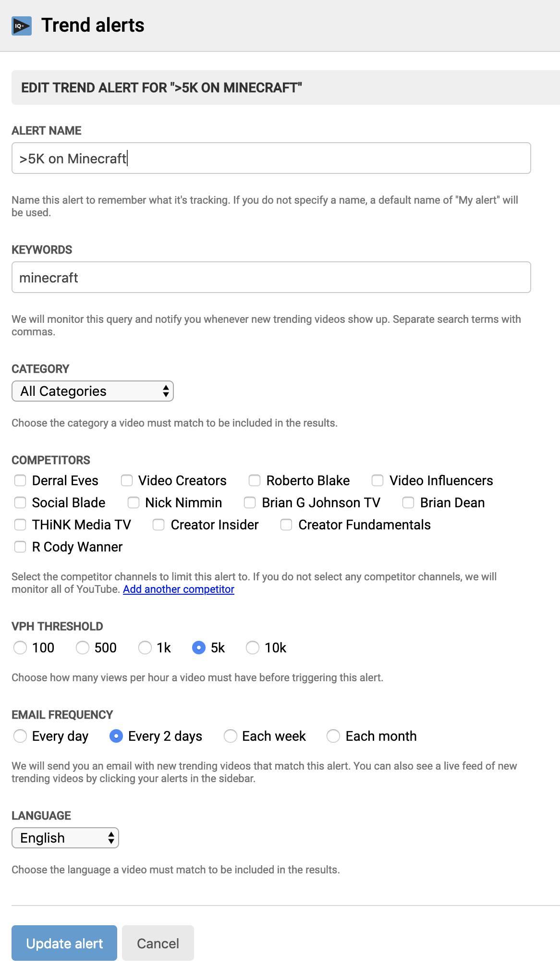Enable the Roberto Blake competitor checkbox
560x980 pixels.
point(255,480)
